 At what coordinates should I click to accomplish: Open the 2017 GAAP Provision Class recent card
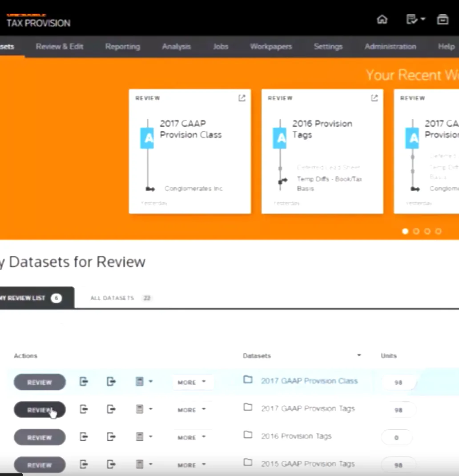(190, 151)
